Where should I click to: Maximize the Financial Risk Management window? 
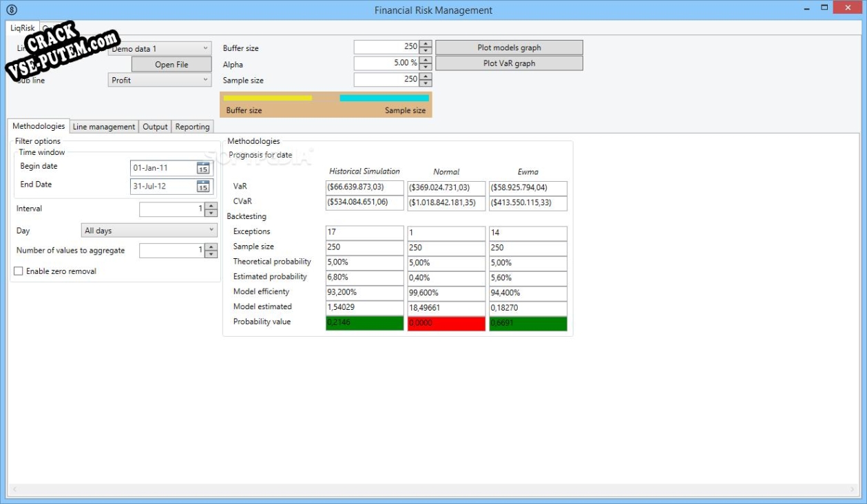(824, 8)
